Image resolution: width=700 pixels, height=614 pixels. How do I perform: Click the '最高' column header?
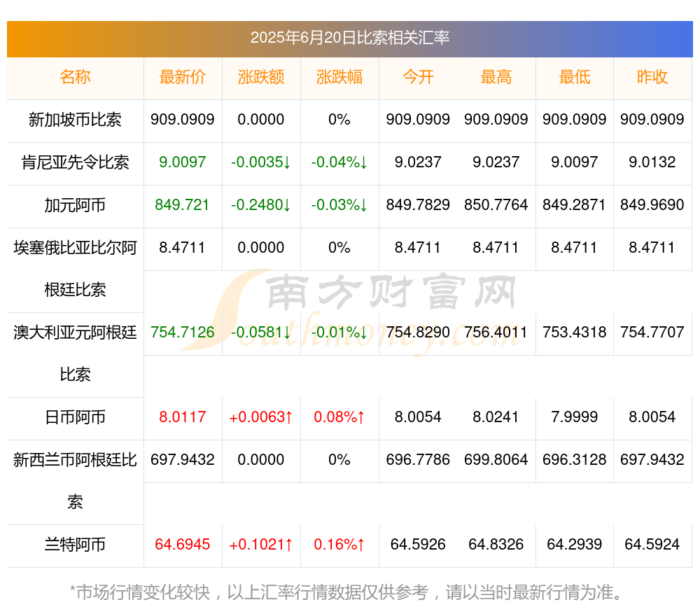click(496, 77)
